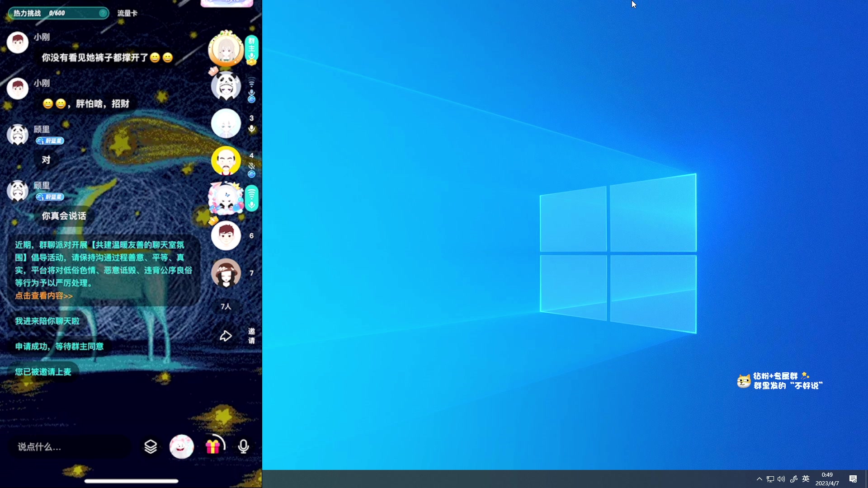
Task: Select the panda avatar in seat two
Action: (226, 86)
